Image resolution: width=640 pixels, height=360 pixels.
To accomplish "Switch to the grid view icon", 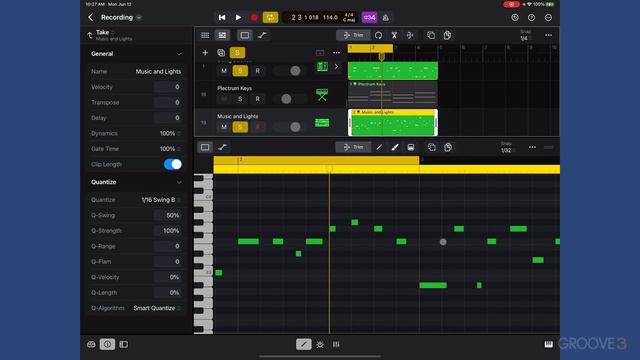I will (x=205, y=36).
